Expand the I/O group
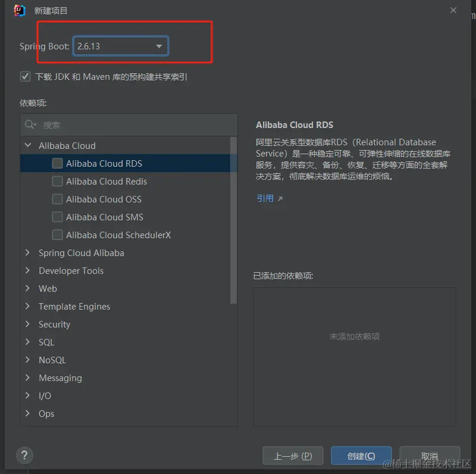476x474 pixels. [x=27, y=395]
